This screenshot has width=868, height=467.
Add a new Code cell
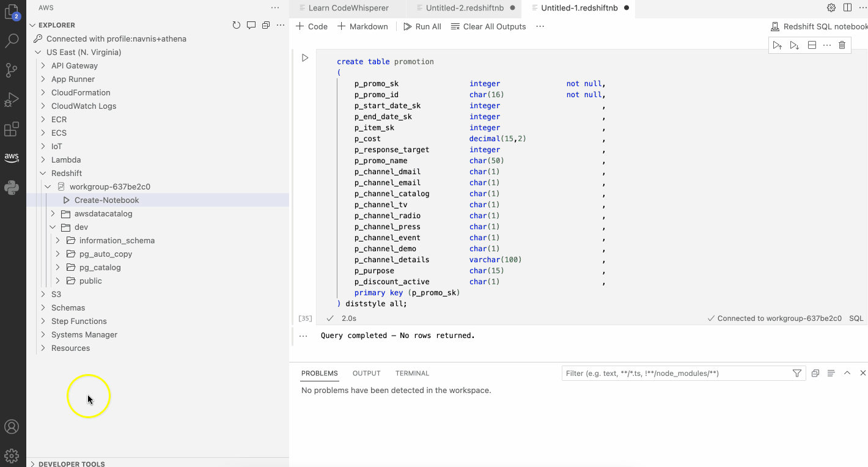[312, 26]
